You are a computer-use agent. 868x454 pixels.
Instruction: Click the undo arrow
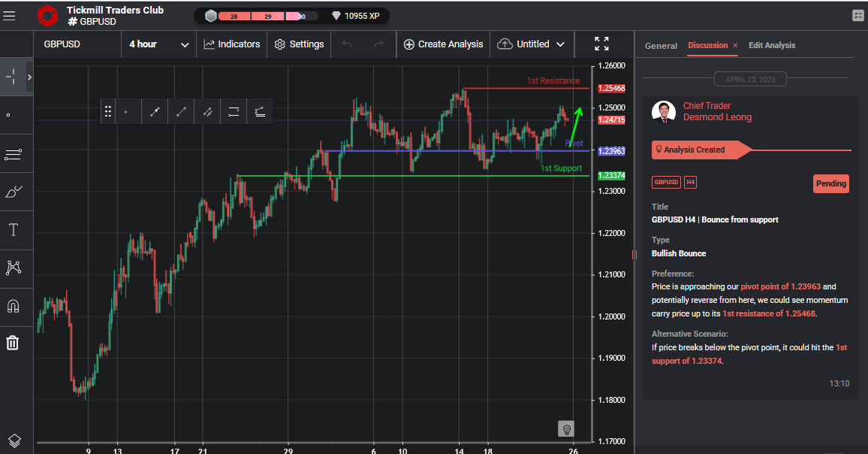pyautogui.click(x=347, y=44)
